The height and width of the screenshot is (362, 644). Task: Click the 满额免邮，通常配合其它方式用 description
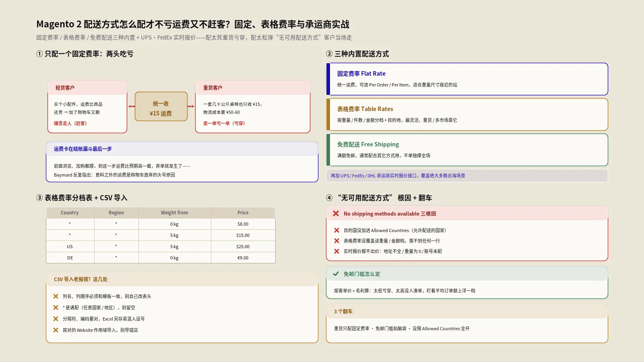tap(384, 156)
